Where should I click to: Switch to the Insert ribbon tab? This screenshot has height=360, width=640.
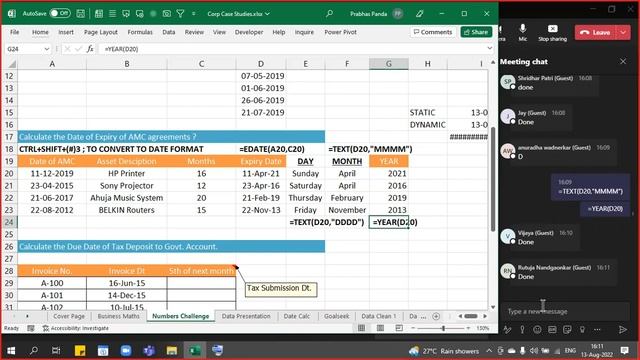tap(66, 32)
